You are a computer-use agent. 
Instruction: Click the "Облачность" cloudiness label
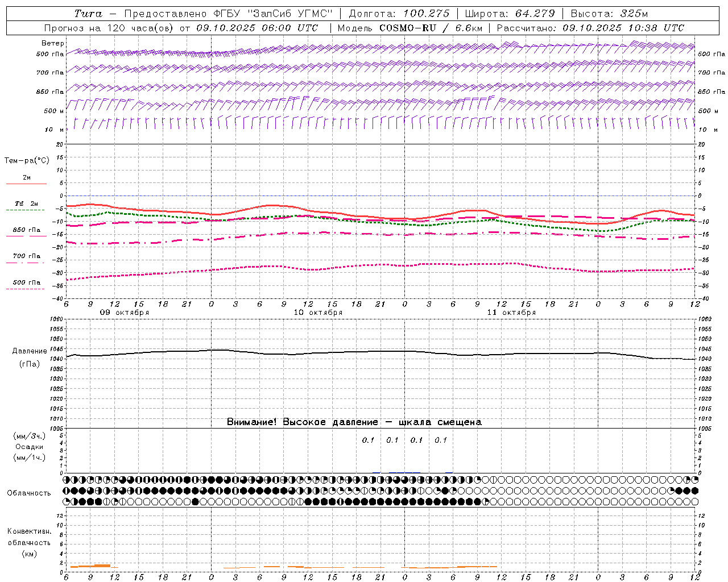[29, 493]
